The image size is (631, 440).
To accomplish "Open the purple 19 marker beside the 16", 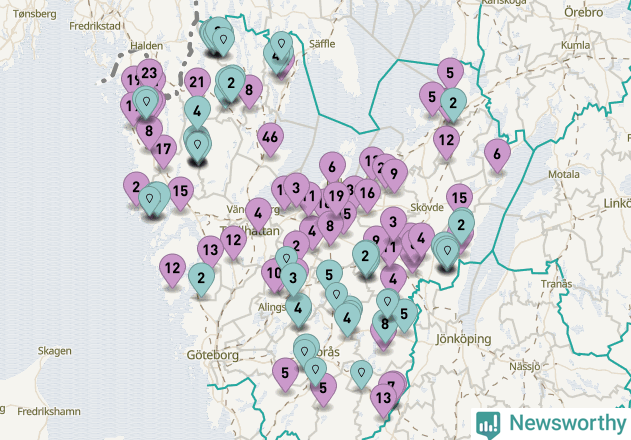I will (x=336, y=198).
